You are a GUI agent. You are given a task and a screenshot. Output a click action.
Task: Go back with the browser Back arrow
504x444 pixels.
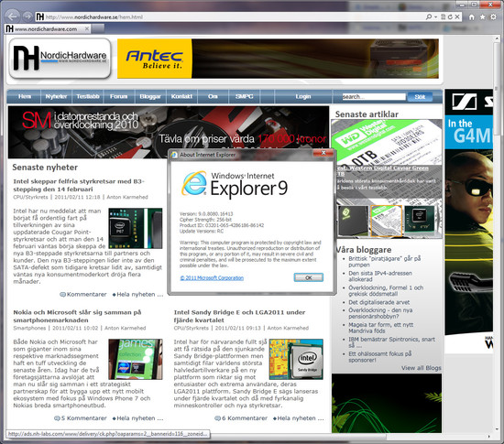[x=13, y=16]
